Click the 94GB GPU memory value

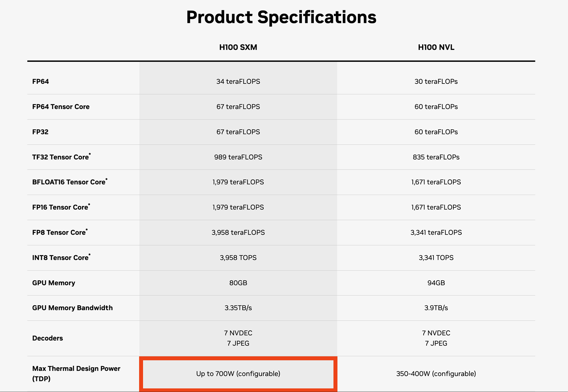pyautogui.click(x=436, y=283)
